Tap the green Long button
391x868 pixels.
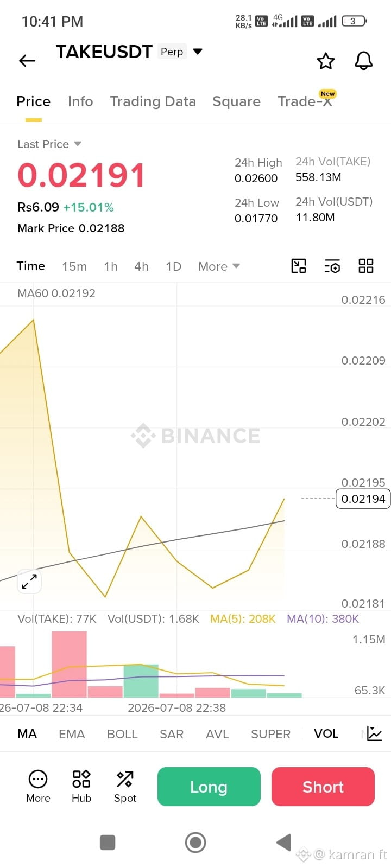click(x=209, y=787)
